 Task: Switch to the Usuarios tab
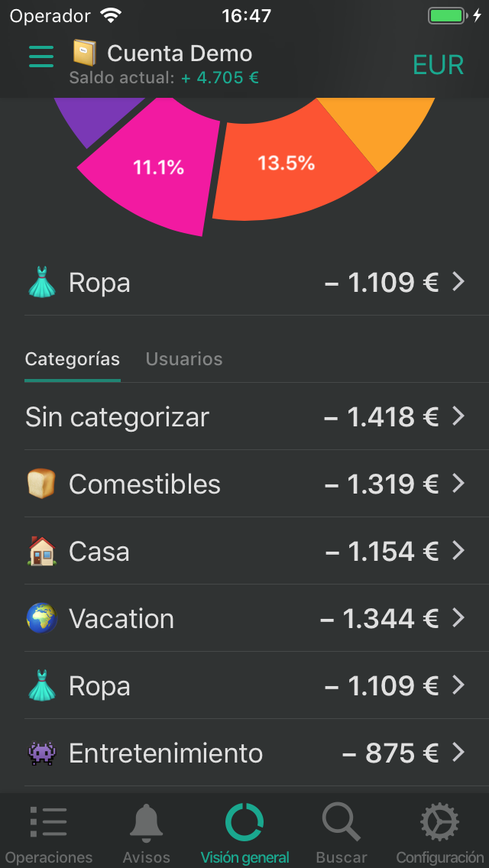[x=184, y=359]
